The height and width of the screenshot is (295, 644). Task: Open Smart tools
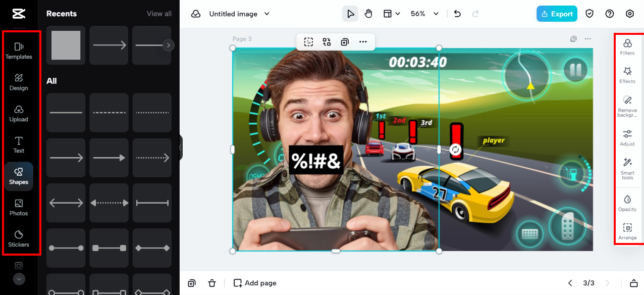[x=627, y=169]
